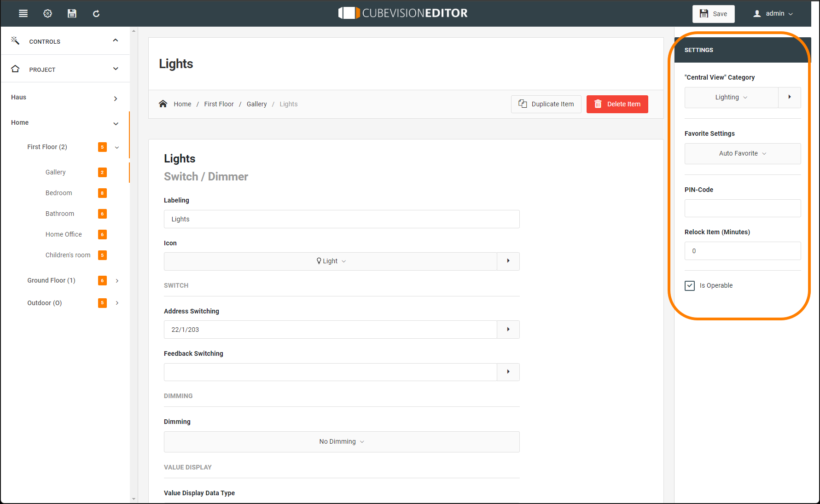
Task: Toggle the Is Operable checkbox
Action: 690,285
